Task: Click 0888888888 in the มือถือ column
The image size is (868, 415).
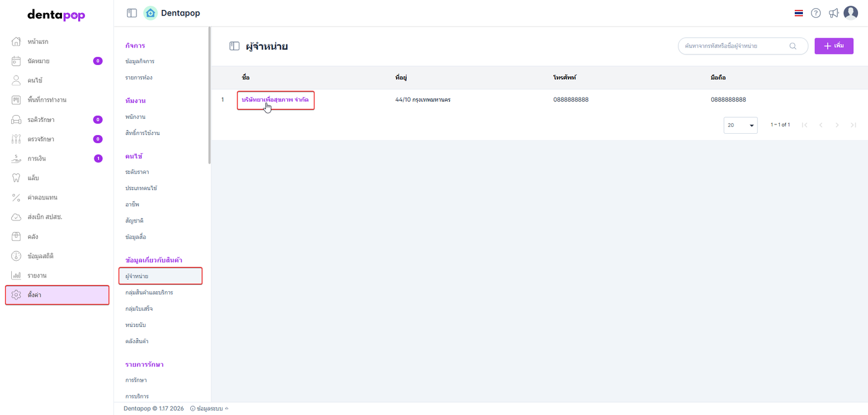Action: 728,99
